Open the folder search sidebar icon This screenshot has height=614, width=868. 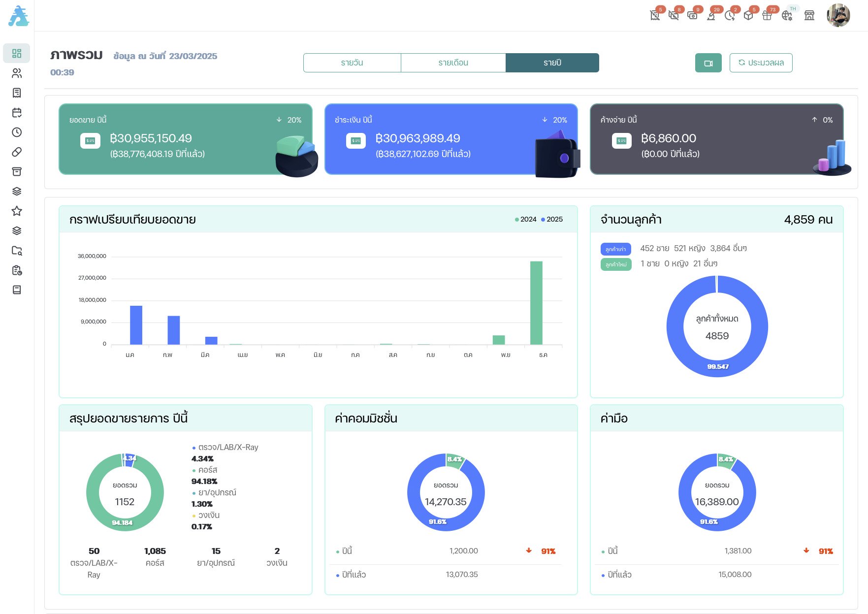point(17,251)
